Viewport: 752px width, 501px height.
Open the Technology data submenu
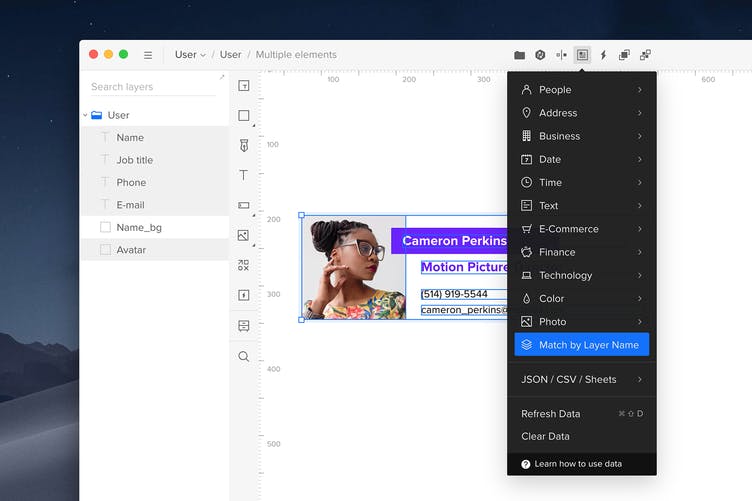click(582, 275)
